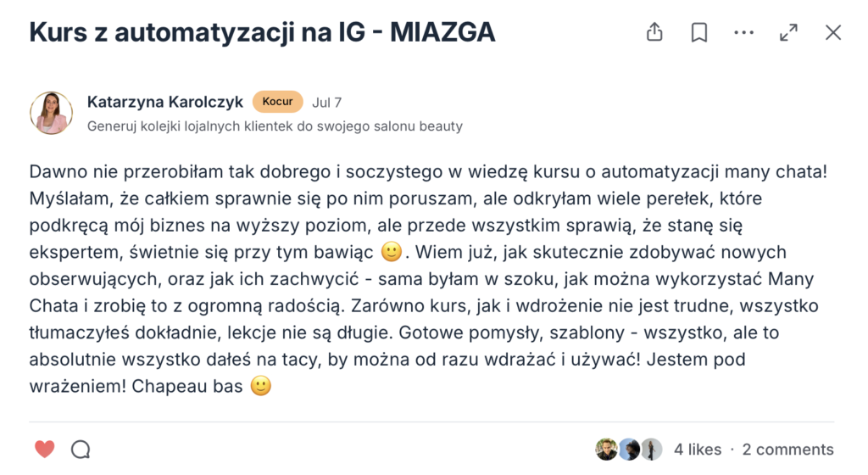Screen dimensions: 868x475
Task: Click the first liker avatar
Action: pyautogui.click(x=606, y=450)
